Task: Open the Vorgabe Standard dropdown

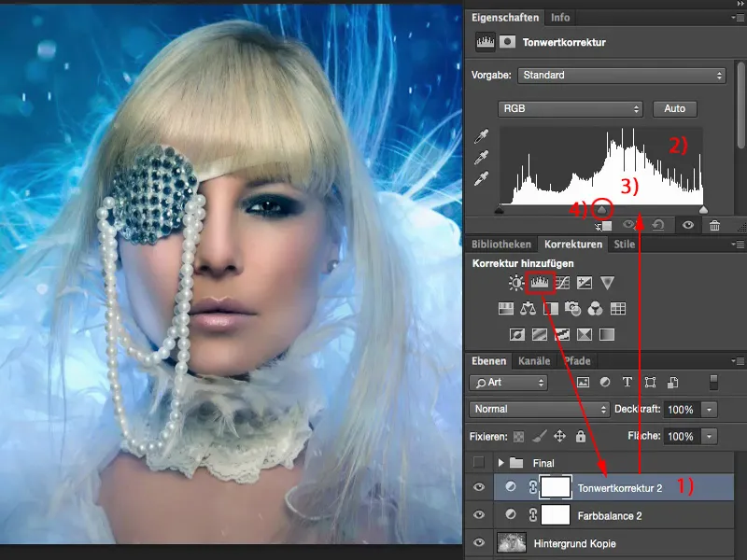Action: [622, 76]
